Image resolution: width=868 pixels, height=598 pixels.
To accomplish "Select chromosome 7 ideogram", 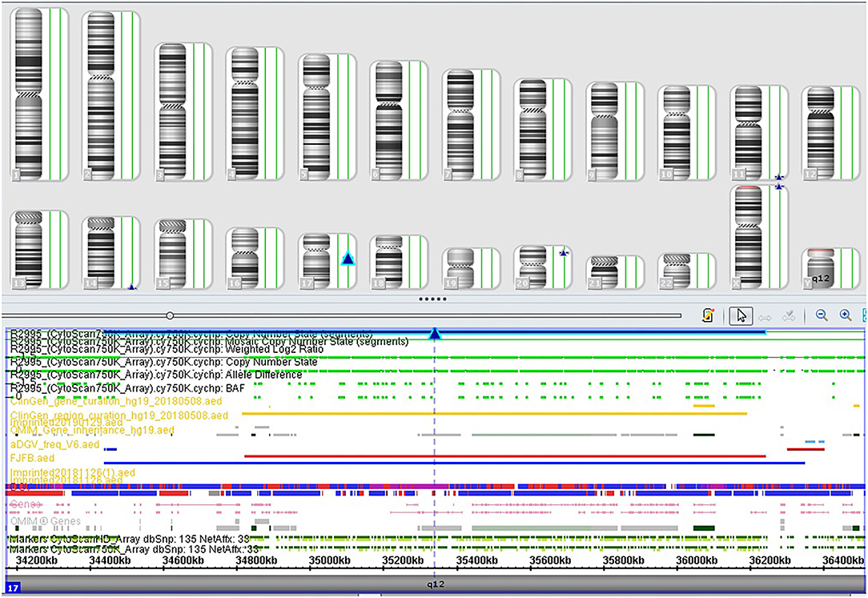I will click(460, 124).
